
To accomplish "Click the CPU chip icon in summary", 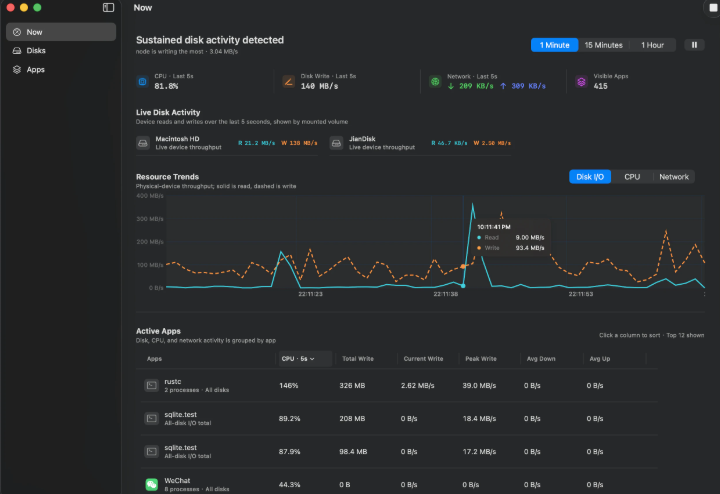I will click(142, 82).
